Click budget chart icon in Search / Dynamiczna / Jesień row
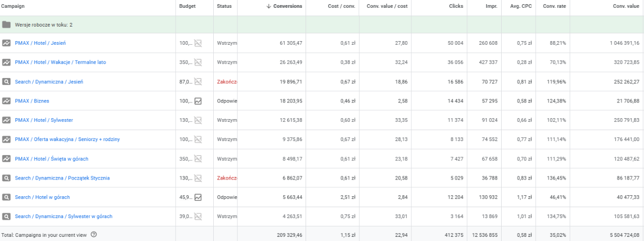The width and height of the screenshot is (644, 241). pyautogui.click(x=198, y=82)
